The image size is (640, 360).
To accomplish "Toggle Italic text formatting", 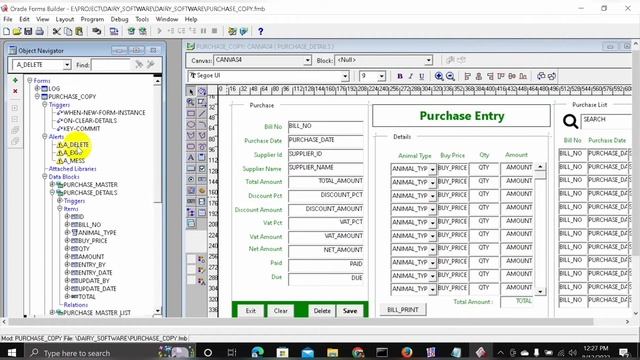I will 411,76.
